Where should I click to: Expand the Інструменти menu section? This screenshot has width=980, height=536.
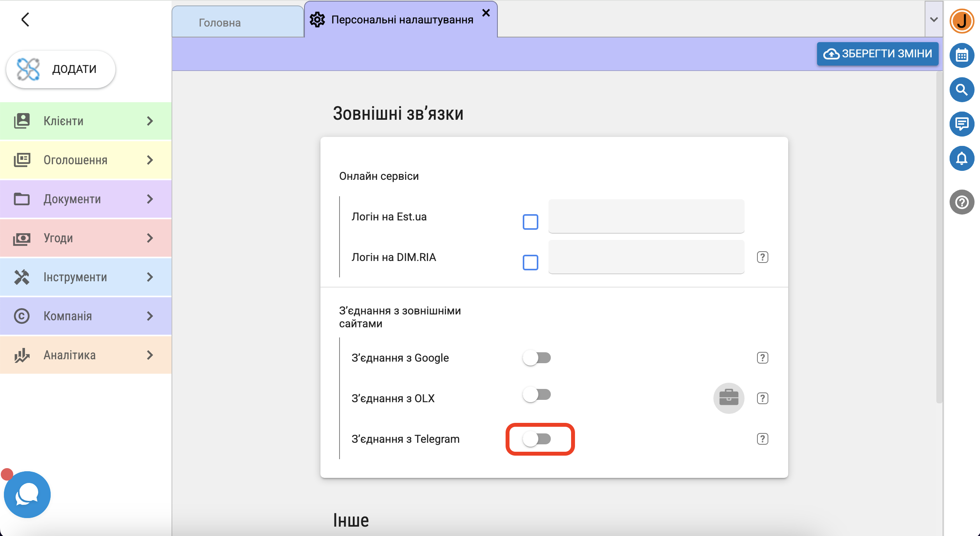86,277
